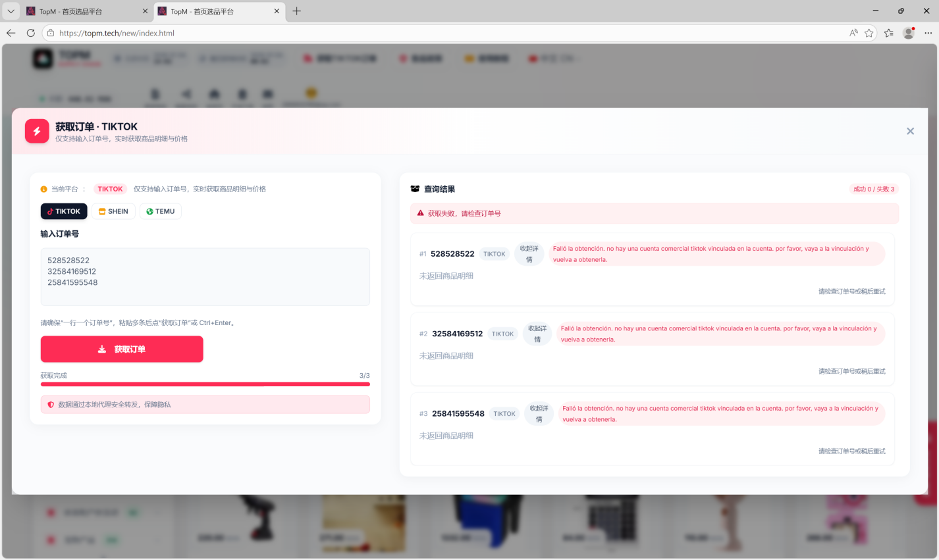Click the TIKTOK tag on order #2

(x=502, y=334)
